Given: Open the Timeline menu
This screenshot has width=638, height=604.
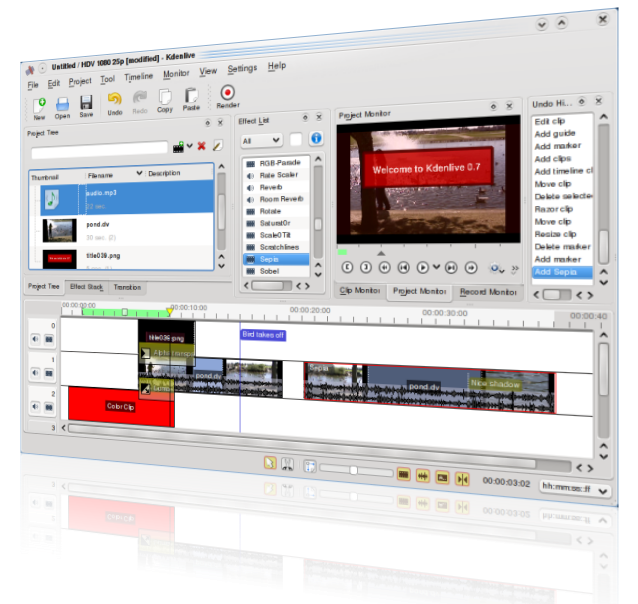Looking at the screenshot, I should [138, 77].
